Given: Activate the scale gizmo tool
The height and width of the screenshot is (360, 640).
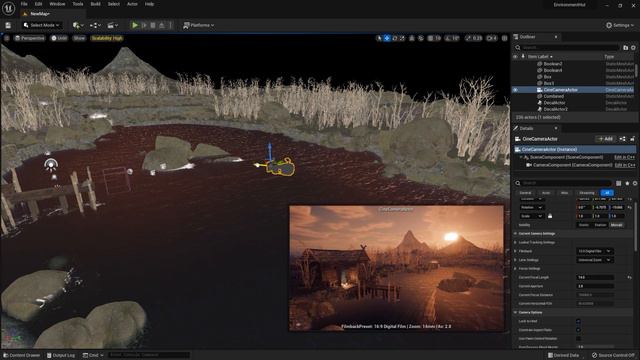Looking at the screenshot, I should (402, 38).
